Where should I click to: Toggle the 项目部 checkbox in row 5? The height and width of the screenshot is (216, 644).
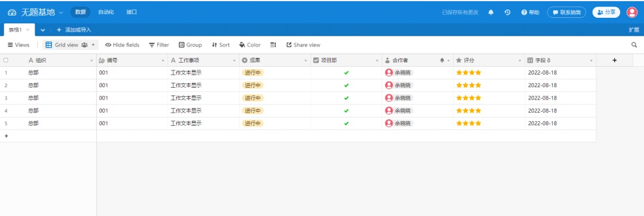[346, 123]
